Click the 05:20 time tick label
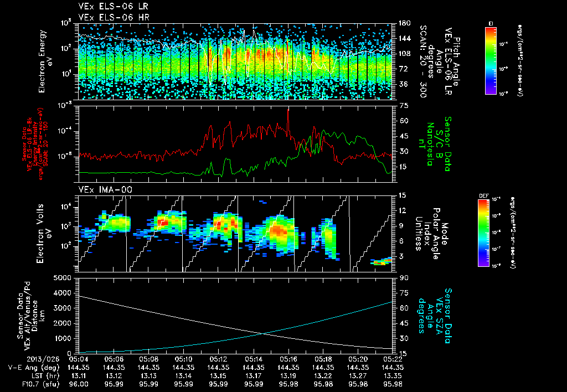Image resolution: width=567 pixels, height=392 pixels. click(x=358, y=359)
